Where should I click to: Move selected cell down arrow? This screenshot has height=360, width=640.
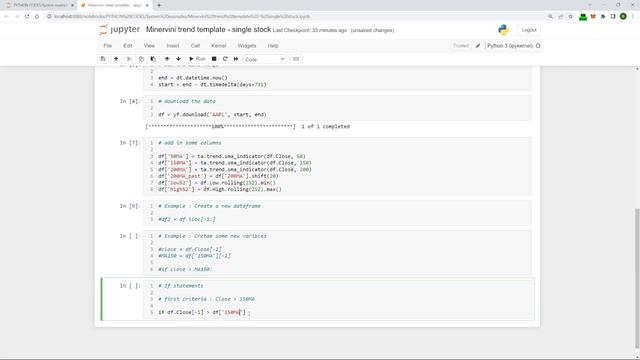click(178, 59)
